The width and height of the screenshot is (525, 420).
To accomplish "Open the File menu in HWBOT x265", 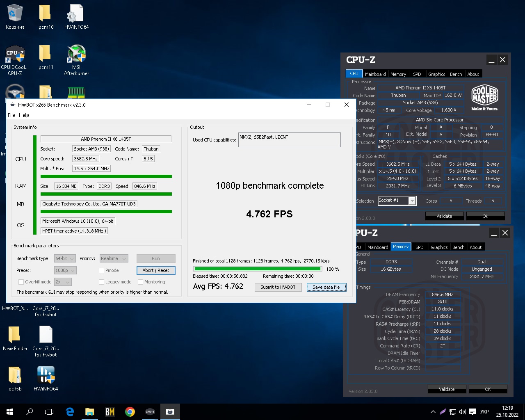I will 11,115.
